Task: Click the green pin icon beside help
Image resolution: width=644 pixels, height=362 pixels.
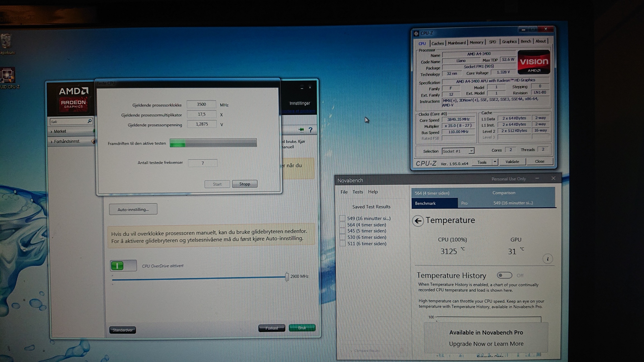Action: (301, 130)
